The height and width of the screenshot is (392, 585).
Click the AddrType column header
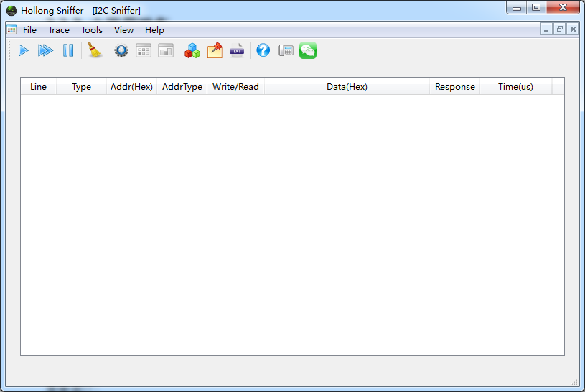click(x=182, y=87)
